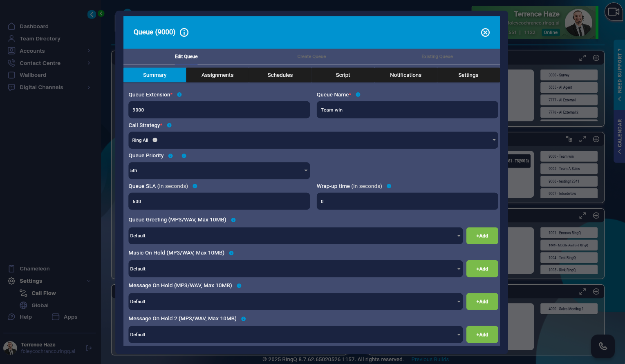Click +Add beside Music On Hold
The height and width of the screenshot is (364, 625).
coord(482,268)
